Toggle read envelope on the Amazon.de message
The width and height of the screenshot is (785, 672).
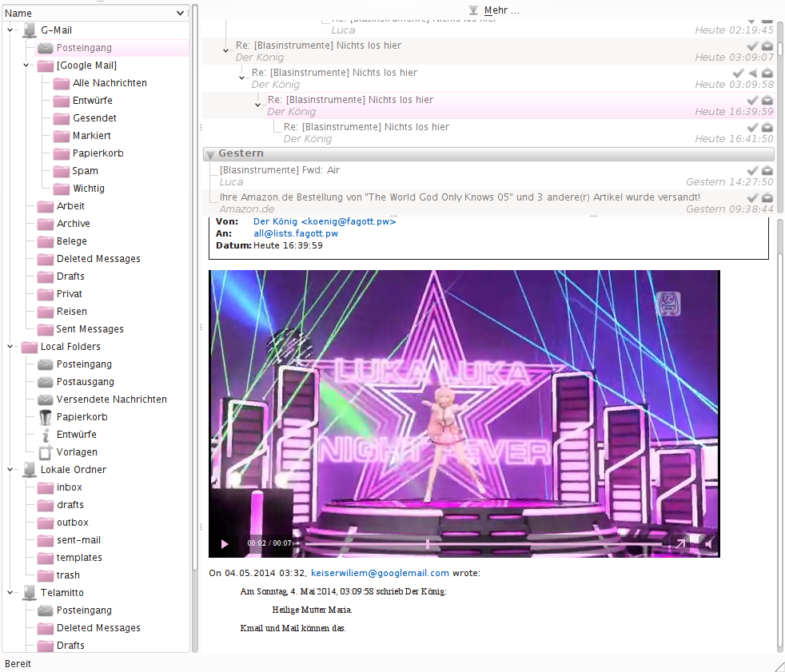[767, 197]
